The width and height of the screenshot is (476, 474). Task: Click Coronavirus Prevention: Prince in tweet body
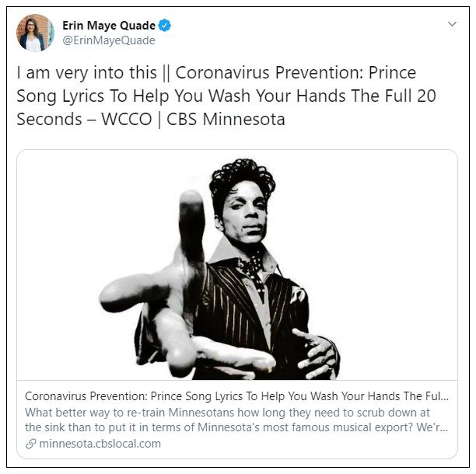coord(296,73)
